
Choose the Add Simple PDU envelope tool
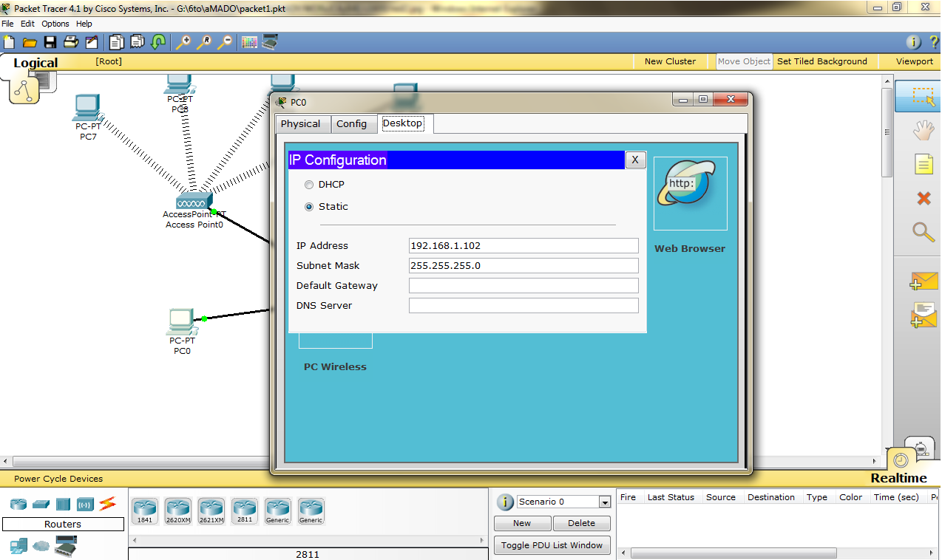coord(923,281)
